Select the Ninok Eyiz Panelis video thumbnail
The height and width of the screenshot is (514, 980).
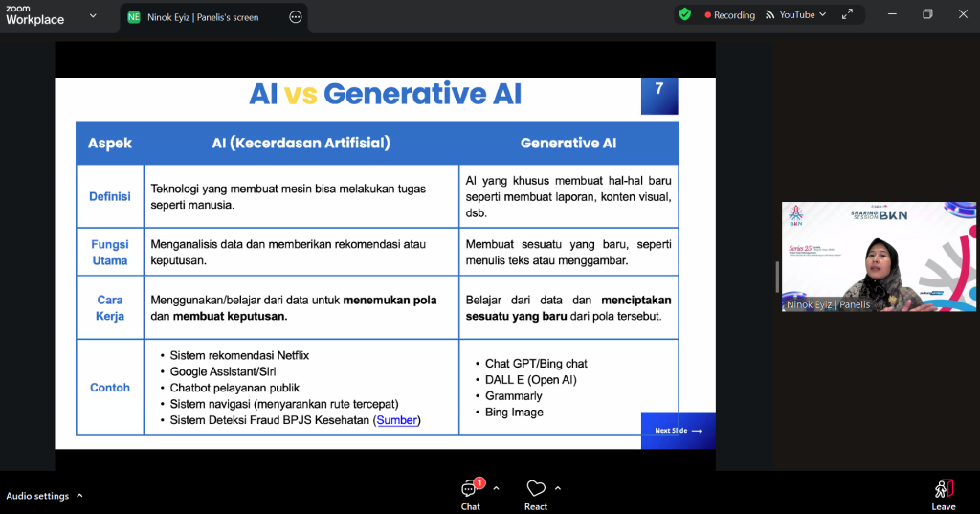click(879, 257)
